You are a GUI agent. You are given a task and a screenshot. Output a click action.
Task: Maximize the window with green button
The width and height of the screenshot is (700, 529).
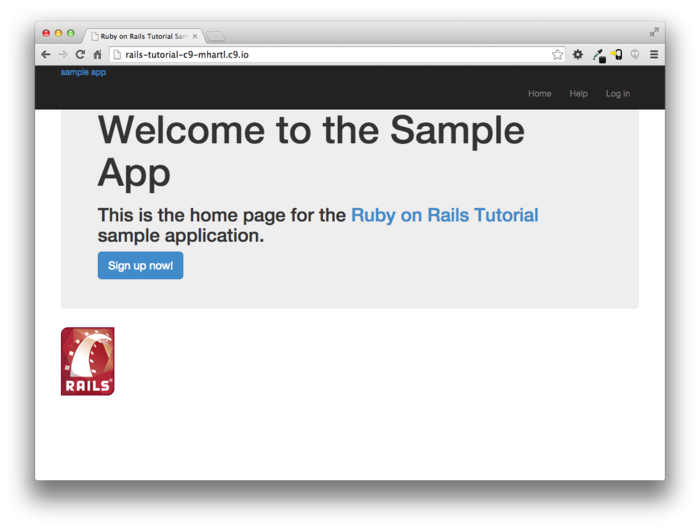[x=71, y=33]
